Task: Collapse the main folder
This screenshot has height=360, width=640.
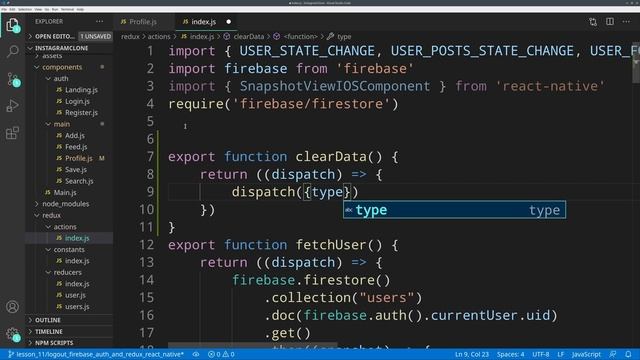Action: (62, 124)
